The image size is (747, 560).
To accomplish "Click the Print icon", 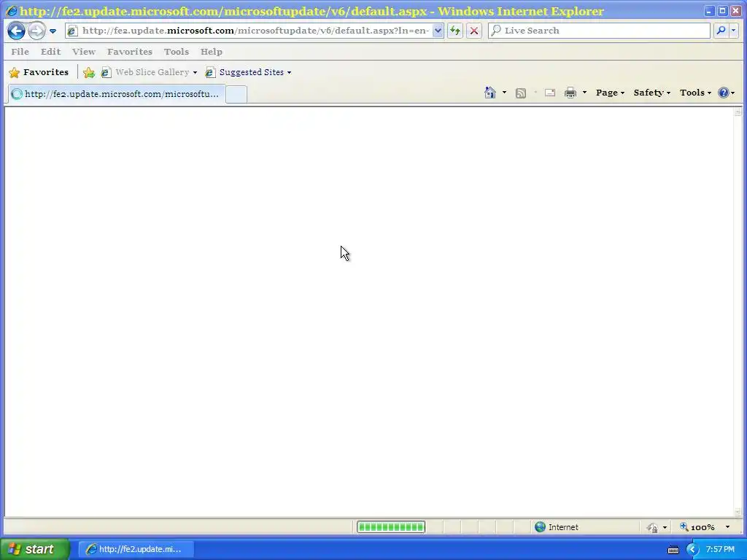I will tap(570, 93).
